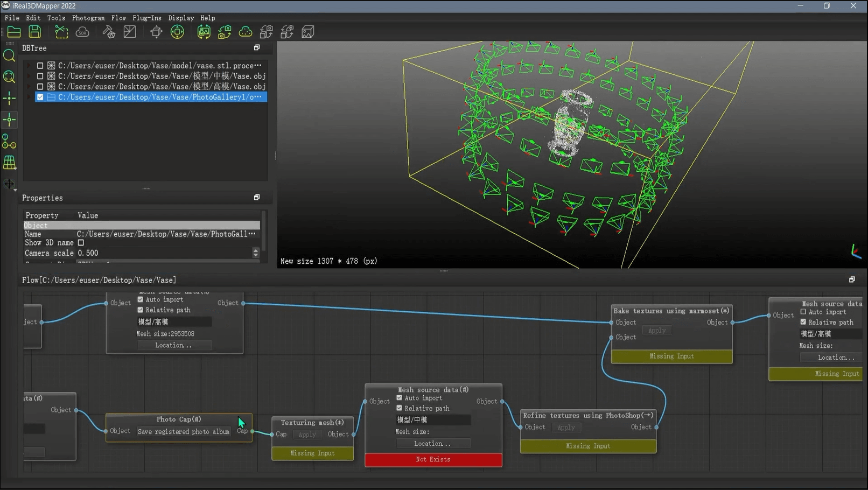Open the Help menu
This screenshot has width=868, height=490.
[x=207, y=18]
